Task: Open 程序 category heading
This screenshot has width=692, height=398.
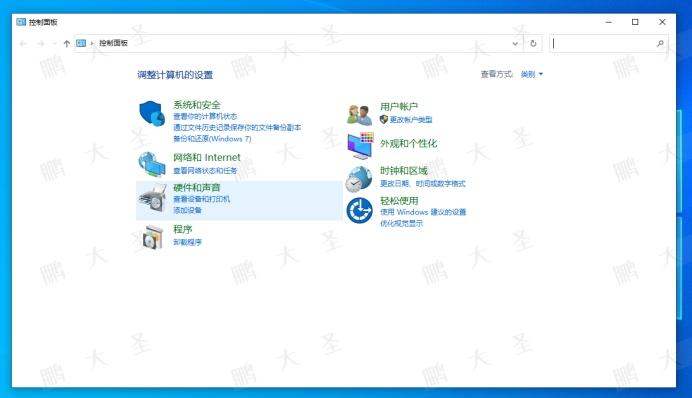Action: point(183,229)
